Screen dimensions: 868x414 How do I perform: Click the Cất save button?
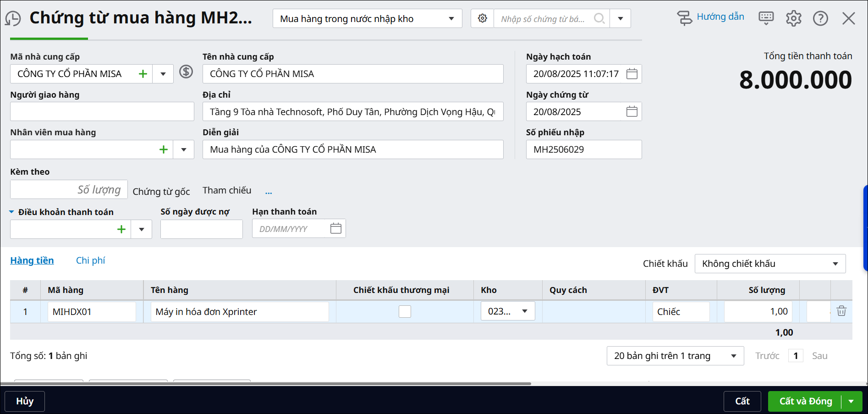(x=742, y=401)
